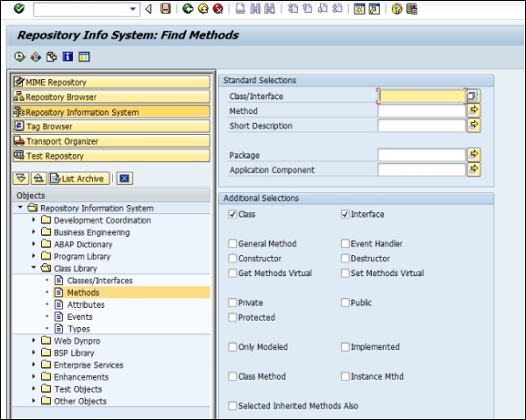Check the Event Handler checkbox
The image size is (526, 420).
pyautogui.click(x=345, y=244)
